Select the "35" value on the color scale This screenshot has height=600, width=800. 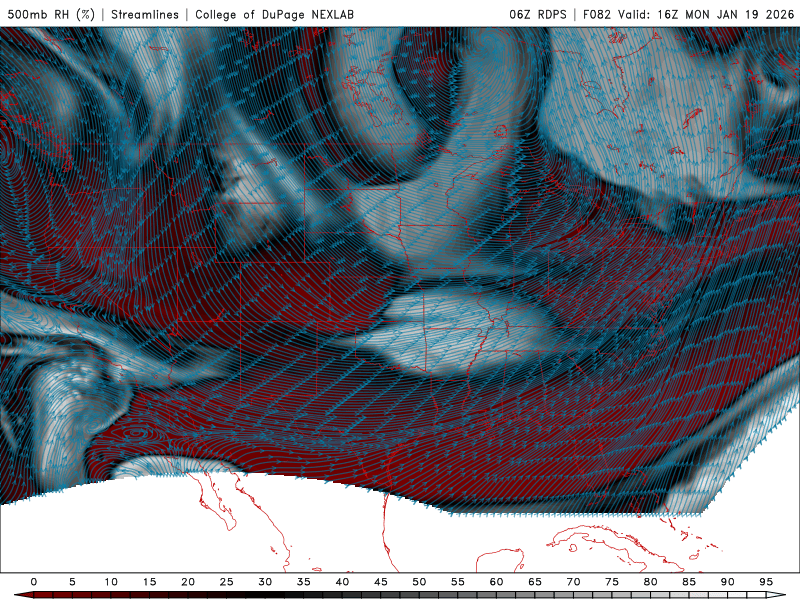[304, 582]
